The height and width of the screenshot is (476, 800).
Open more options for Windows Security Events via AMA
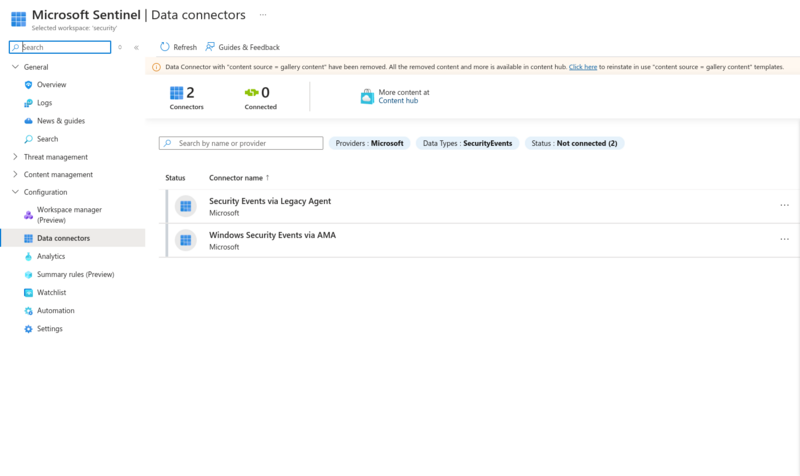coord(784,239)
